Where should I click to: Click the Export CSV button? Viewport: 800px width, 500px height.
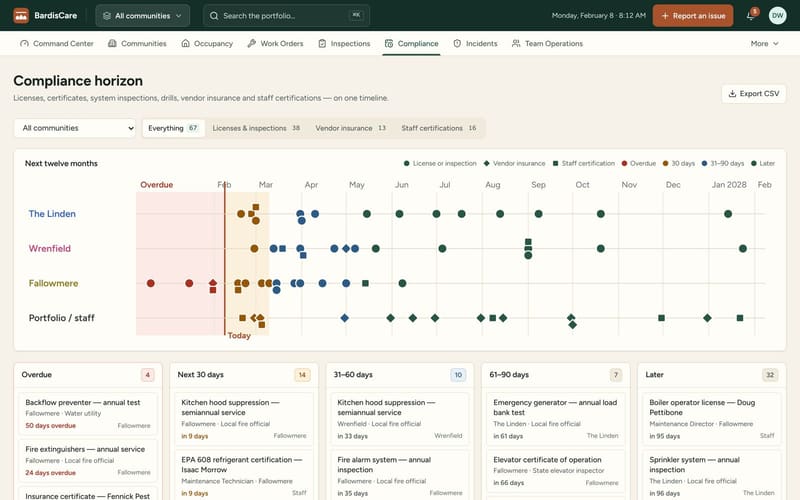[754, 94]
